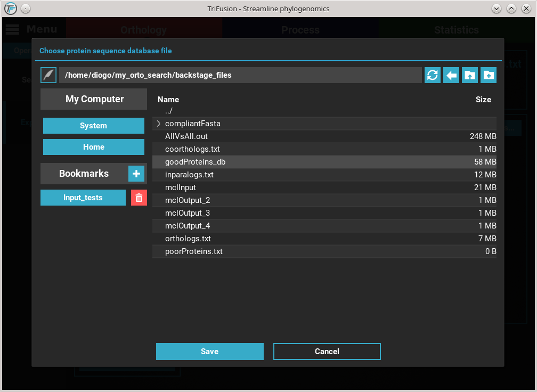The width and height of the screenshot is (537, 392).
Task: Select the inparalogs.txt file
Action: (324, 175)
